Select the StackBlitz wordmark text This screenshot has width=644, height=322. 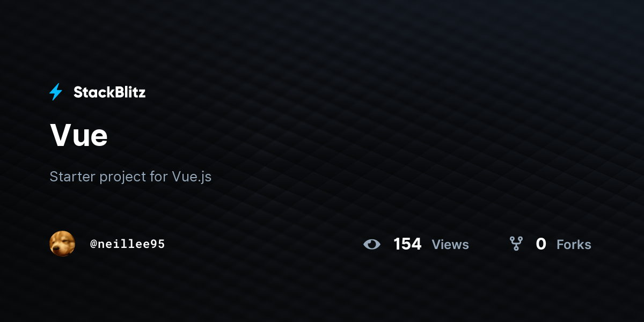pyautogui.click(x=109, y=92)
